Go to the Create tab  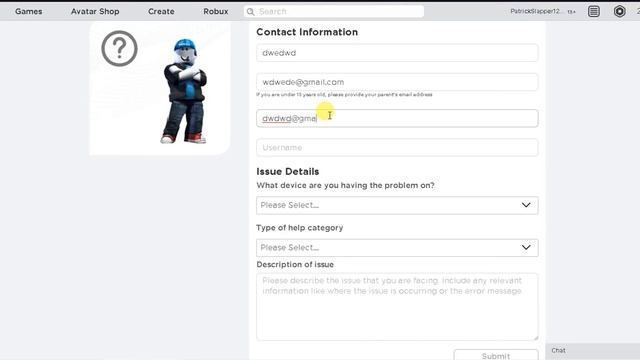click(161, 11)
